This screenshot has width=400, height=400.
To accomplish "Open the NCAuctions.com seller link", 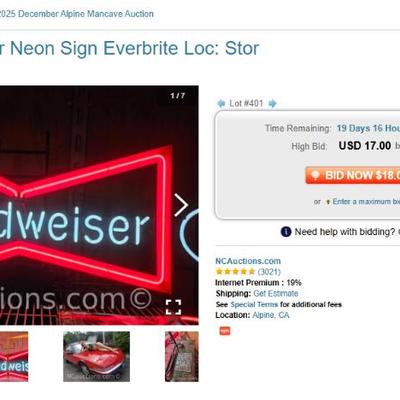I will click(x=248, y=261).
